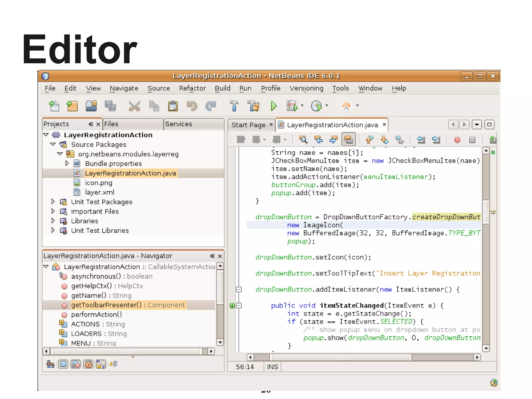Close the LayerRegistrationAction.java editor tab
Viewport: 532px width, 399px height.
coord(384,125)
